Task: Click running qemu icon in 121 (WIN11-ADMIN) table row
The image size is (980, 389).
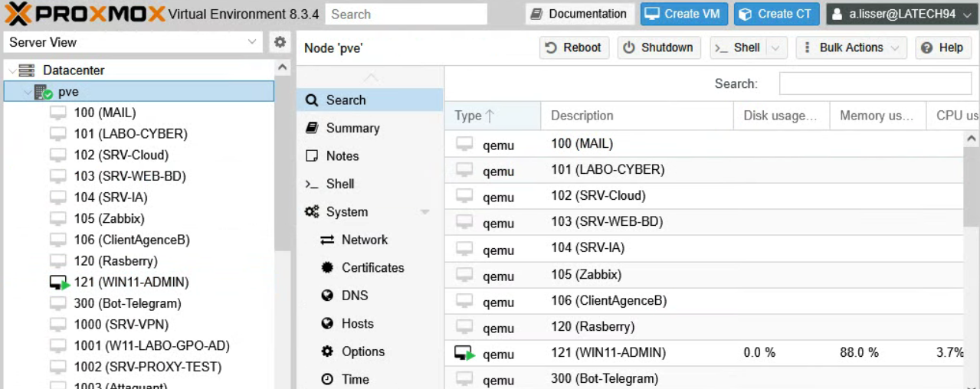Action: point(465,354)
